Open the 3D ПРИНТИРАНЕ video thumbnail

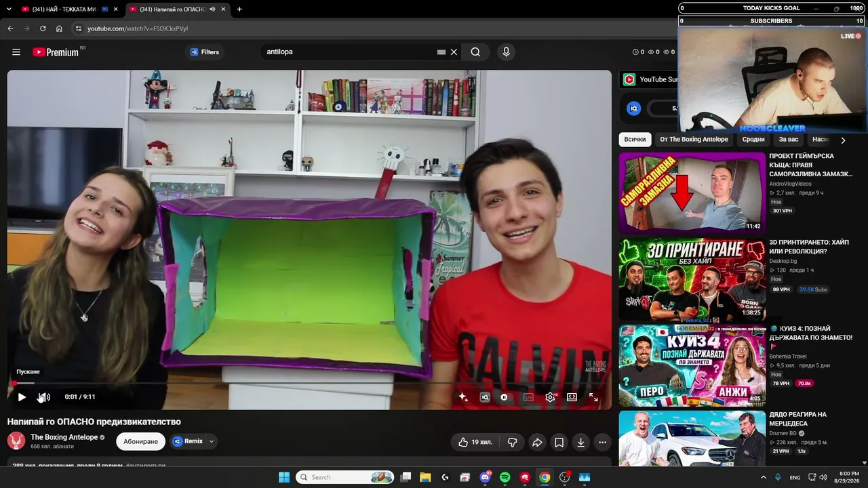coord(692,279)
